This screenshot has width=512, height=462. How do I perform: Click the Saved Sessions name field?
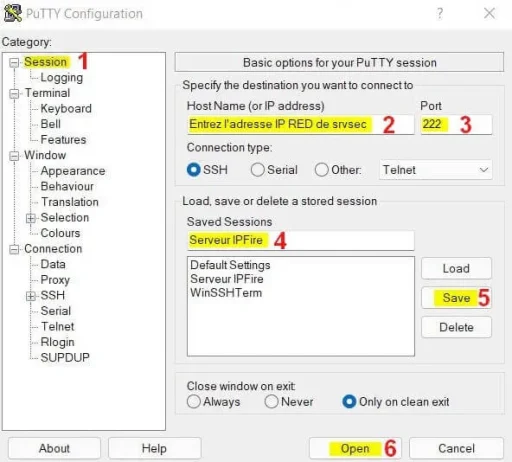pyautogui.click(x=301, y=240)
